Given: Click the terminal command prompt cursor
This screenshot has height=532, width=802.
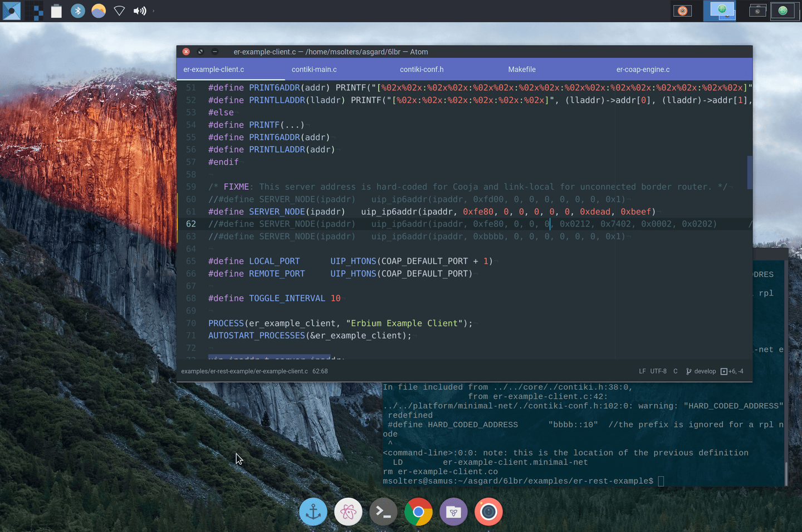Looking at the screenshot, I should point(661,481).
